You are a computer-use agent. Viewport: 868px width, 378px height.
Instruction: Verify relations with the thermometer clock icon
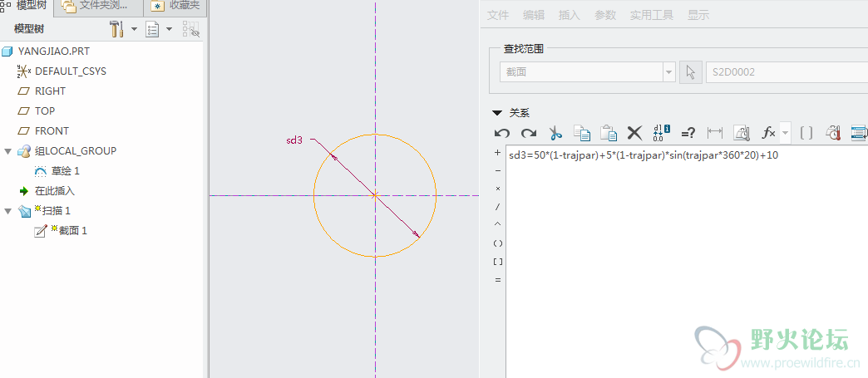point(833,133)
